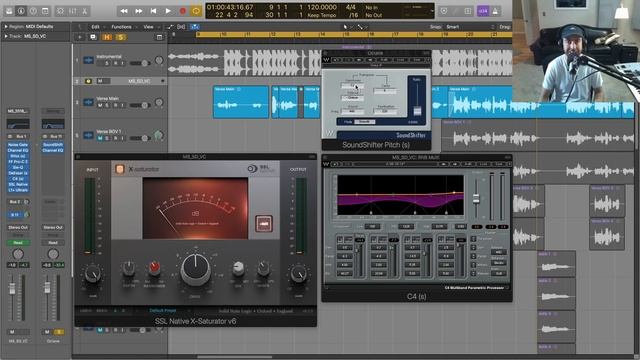640x360 pixels.
Task: Click the X-Saturator red knob
Action: point(154,267)
